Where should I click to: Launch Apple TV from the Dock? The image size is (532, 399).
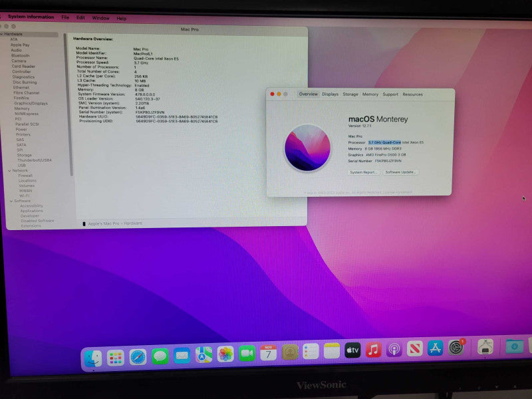(x=352, y=350)
